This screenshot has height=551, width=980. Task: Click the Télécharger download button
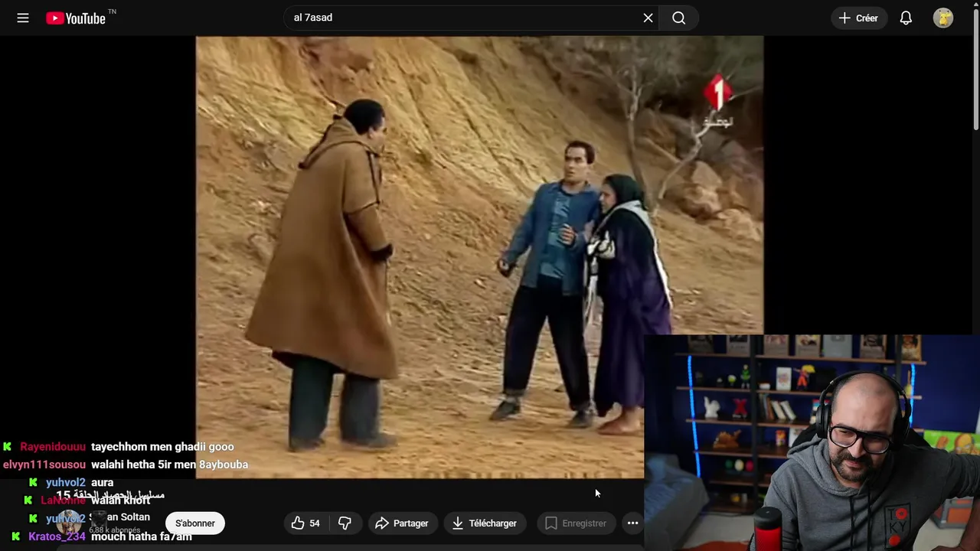(485, 523)
